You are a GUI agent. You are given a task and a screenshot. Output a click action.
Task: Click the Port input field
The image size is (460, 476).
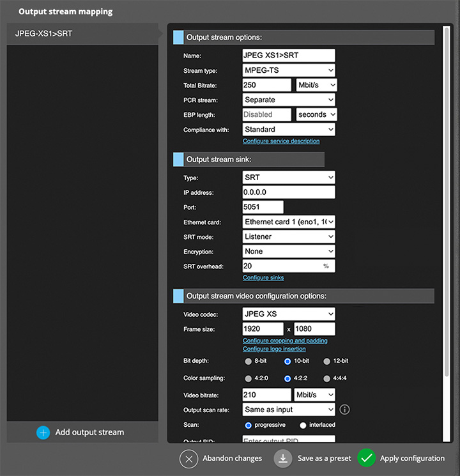click(263, 207)
